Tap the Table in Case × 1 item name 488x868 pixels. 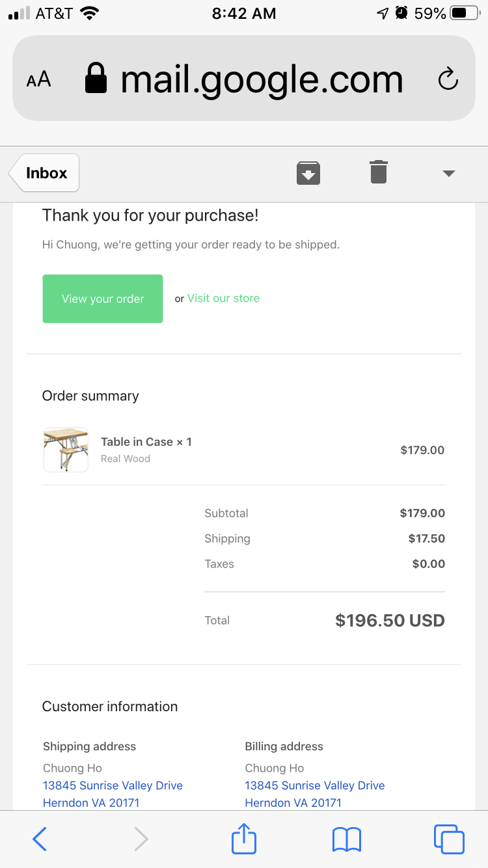146,442
